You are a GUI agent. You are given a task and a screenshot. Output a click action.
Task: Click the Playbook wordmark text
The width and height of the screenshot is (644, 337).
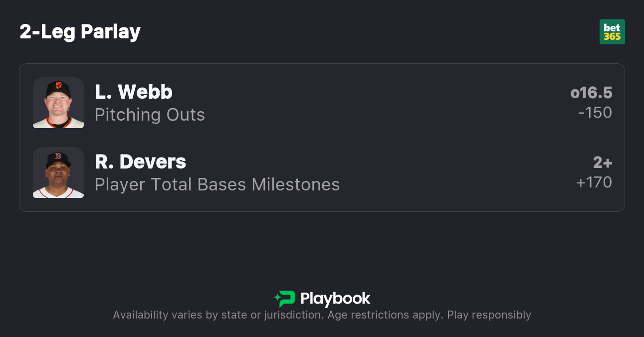[x=335, y=299]
